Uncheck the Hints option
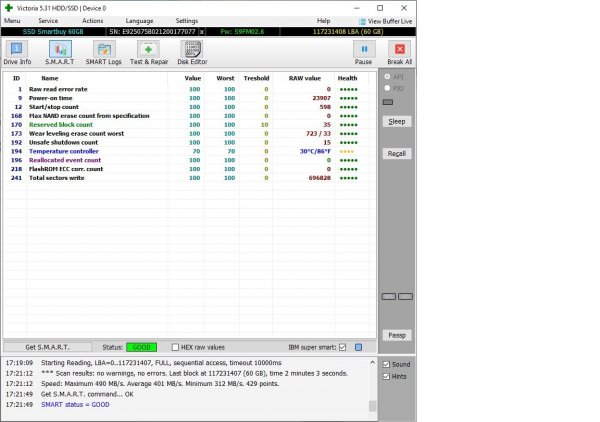This screenshot has height=422, width=600. [x=387, y=376]
